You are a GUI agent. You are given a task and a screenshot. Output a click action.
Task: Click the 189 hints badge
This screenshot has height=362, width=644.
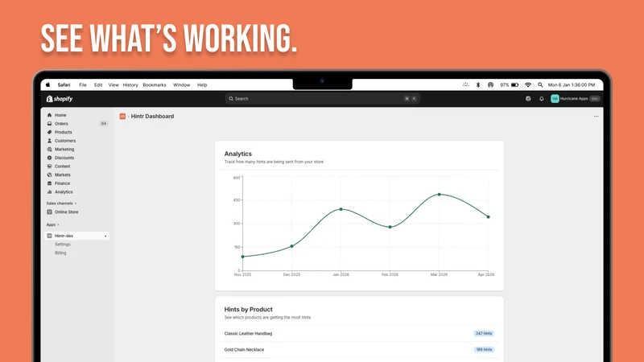click(484, 350)
